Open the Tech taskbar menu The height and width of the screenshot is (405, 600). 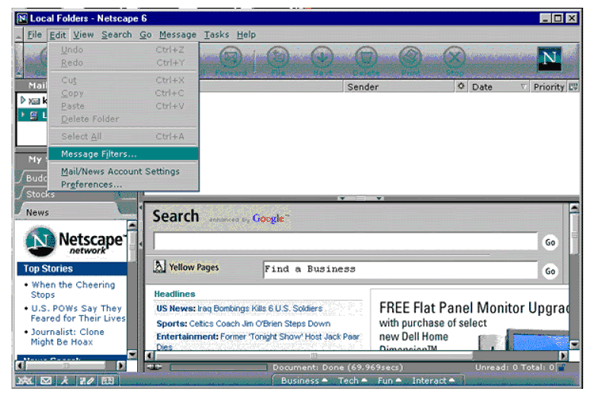352,381
